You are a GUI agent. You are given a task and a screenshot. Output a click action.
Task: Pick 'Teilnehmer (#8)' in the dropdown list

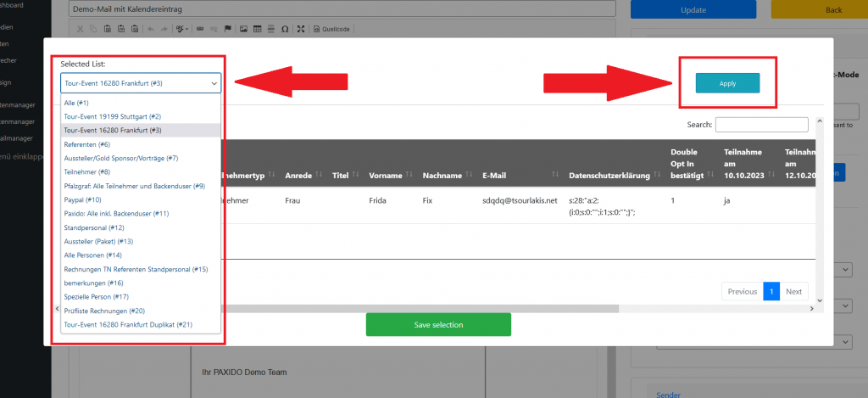click(87, 171)
